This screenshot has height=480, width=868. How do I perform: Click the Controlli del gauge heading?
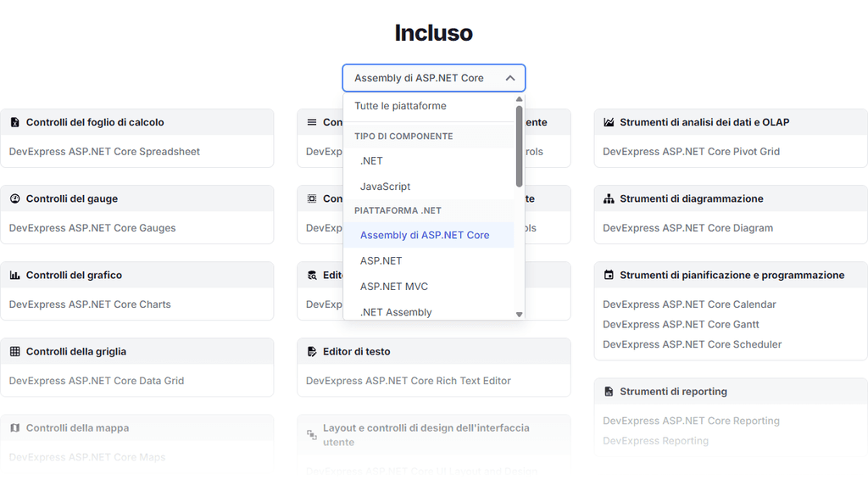(72, 198)
